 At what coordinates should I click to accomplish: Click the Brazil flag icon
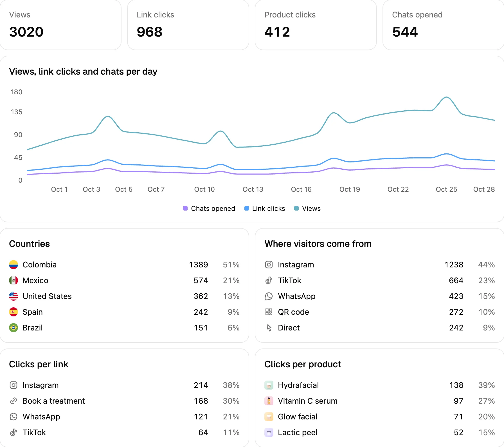coord(13,328)
